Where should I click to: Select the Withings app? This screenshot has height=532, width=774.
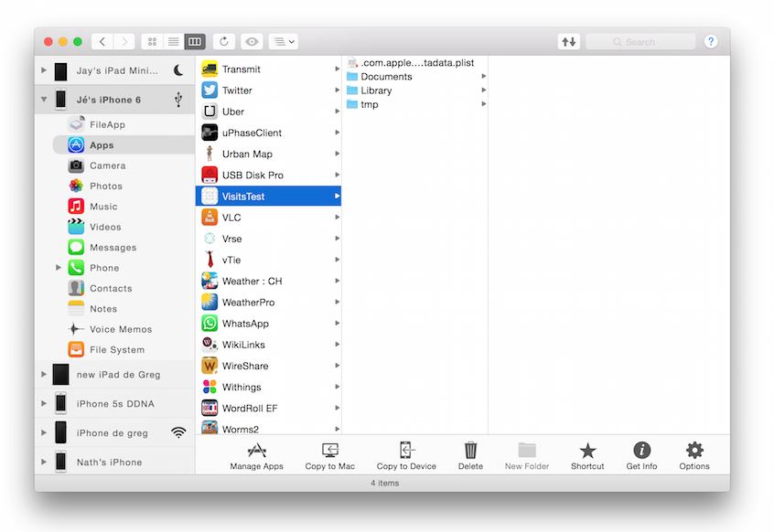pyautogui.click(x=269, y=387)
